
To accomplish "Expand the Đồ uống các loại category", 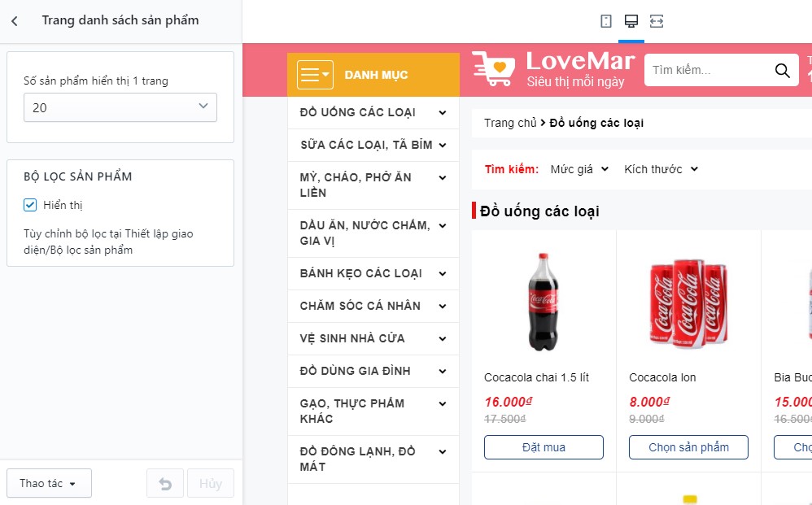I will (x=373, y=112).
